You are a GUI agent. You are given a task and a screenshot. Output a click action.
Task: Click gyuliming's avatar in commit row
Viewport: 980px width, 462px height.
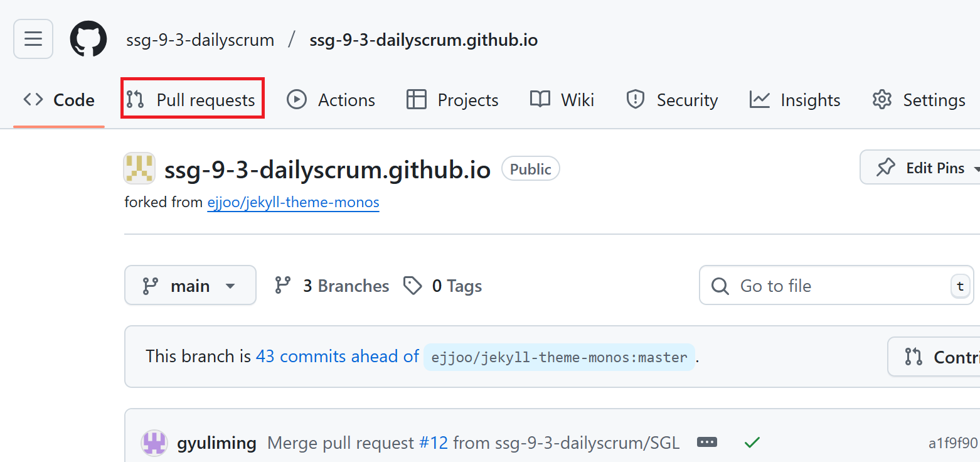(x=154, y=443)
